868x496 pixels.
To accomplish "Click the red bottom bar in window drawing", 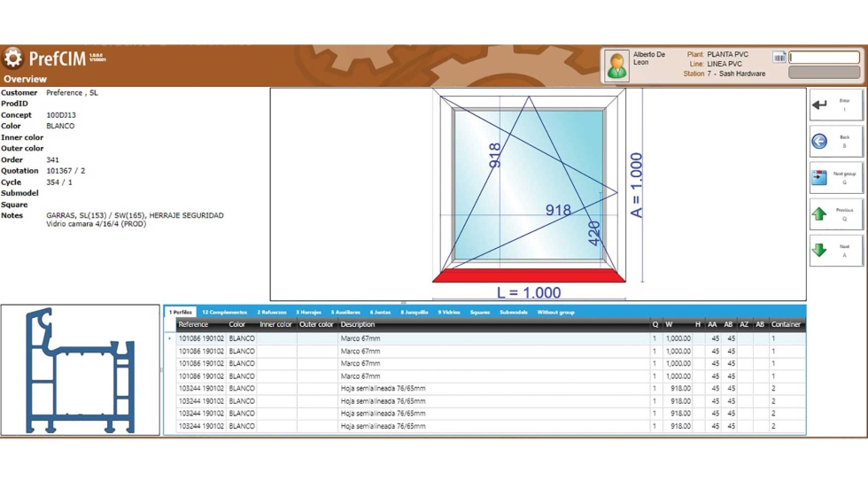I will (529, 276).
